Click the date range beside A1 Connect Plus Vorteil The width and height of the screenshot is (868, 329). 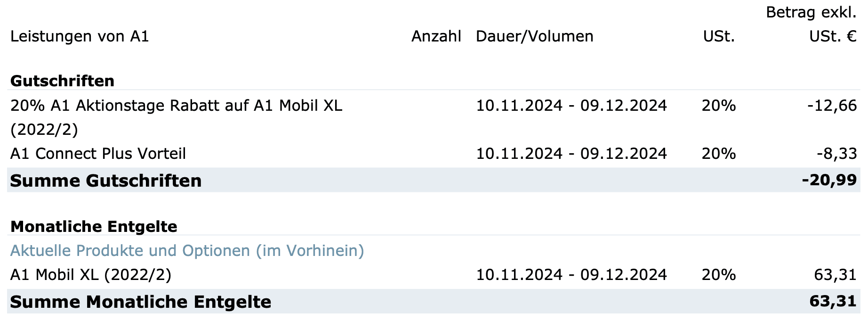(571, 154)
